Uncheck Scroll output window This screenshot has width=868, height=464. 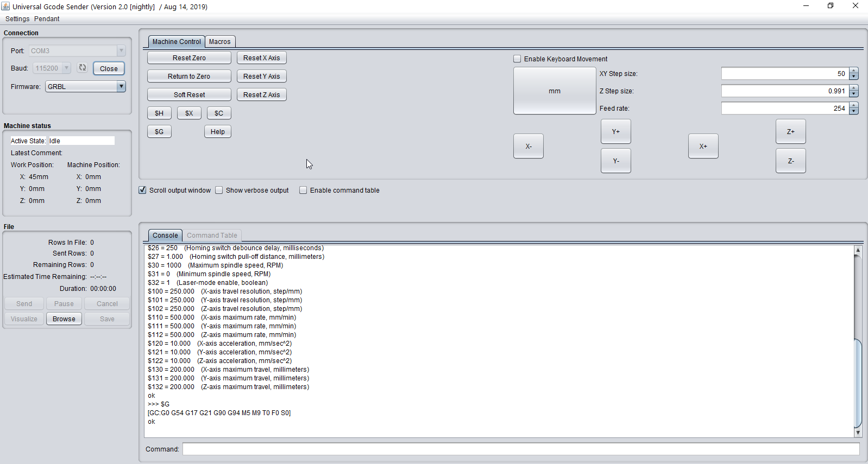click(x=143, y=190)
